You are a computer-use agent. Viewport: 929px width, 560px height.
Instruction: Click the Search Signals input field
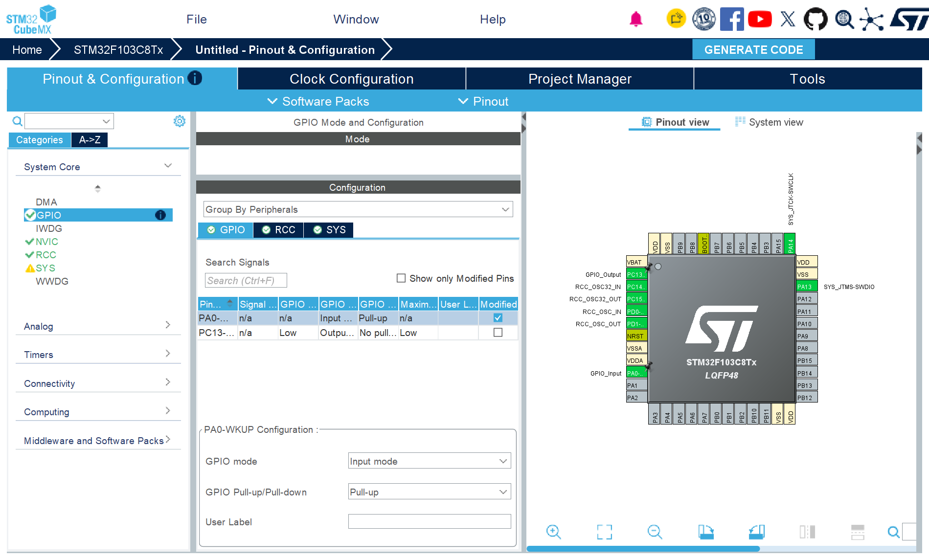tap(246, 280)
